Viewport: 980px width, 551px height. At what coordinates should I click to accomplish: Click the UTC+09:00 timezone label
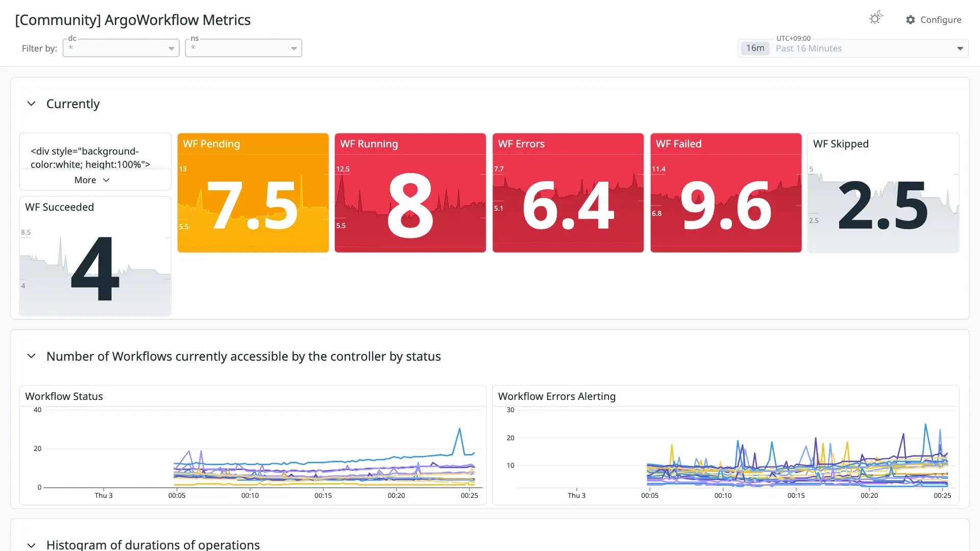pyautogui.click(x=793, y=38)
